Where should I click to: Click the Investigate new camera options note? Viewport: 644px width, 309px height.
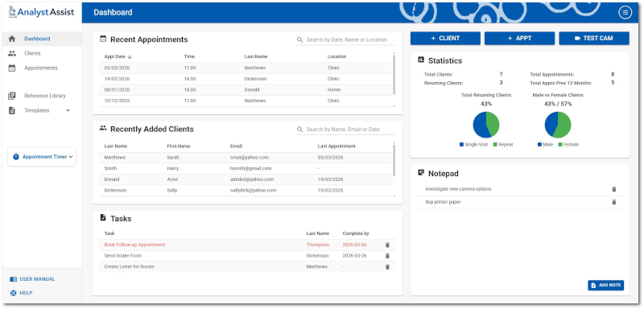click(x=458, y=189)
